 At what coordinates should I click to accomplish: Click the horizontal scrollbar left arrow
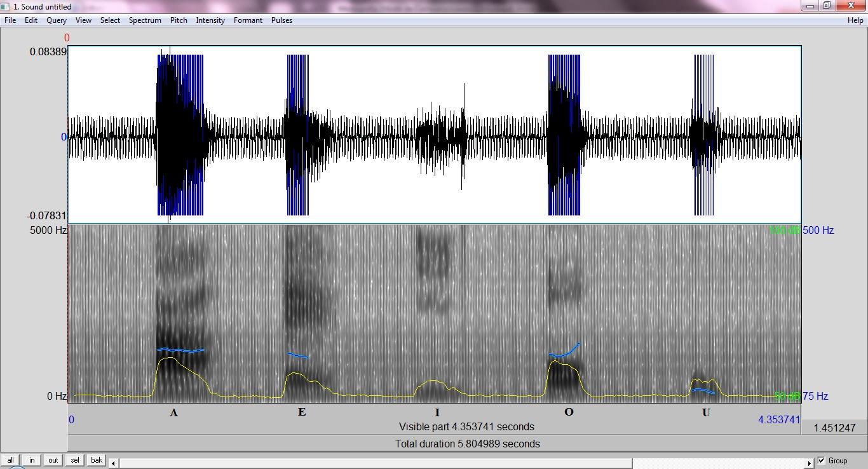114,463
